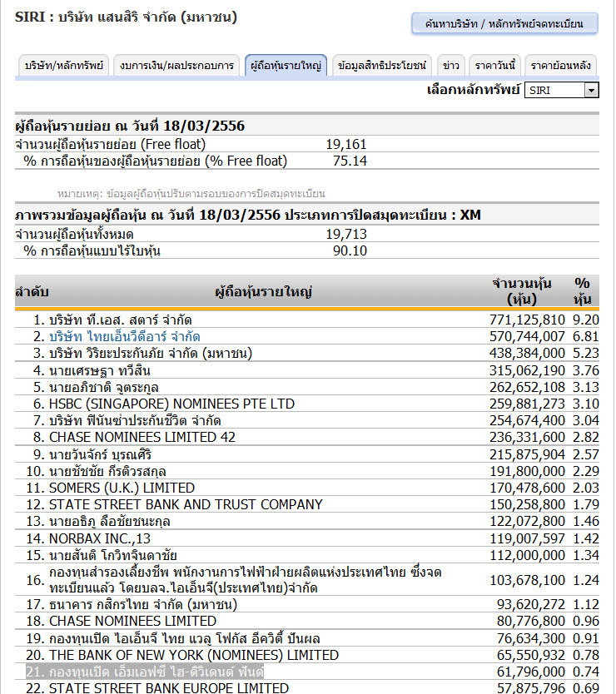The image size is (616, 694).
Task: Select shareholder นายสันติ โกวิทจินดาชัย
Action: coord(113,556)
